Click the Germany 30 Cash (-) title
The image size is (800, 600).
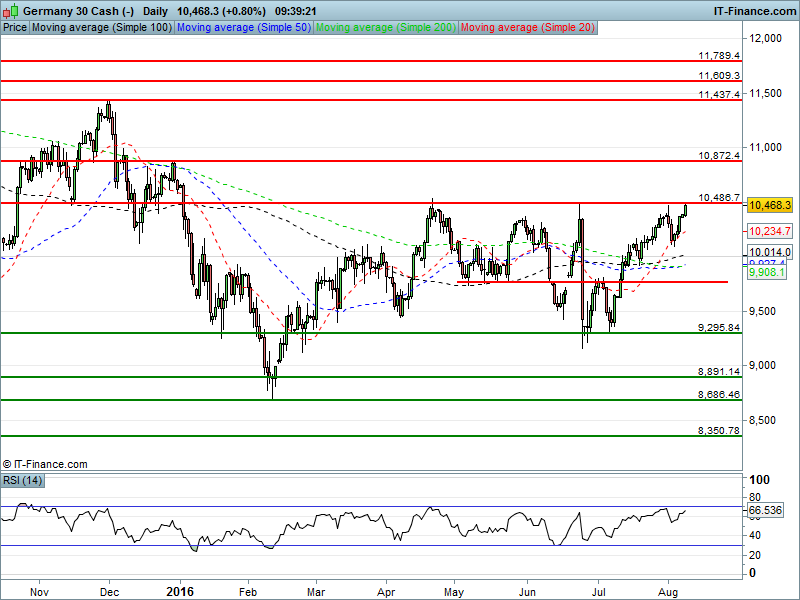[x=78, y=11]
